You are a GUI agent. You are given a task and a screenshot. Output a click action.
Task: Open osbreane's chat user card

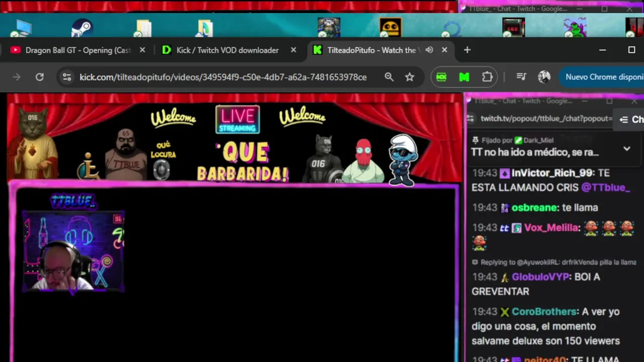click(534, 208)
